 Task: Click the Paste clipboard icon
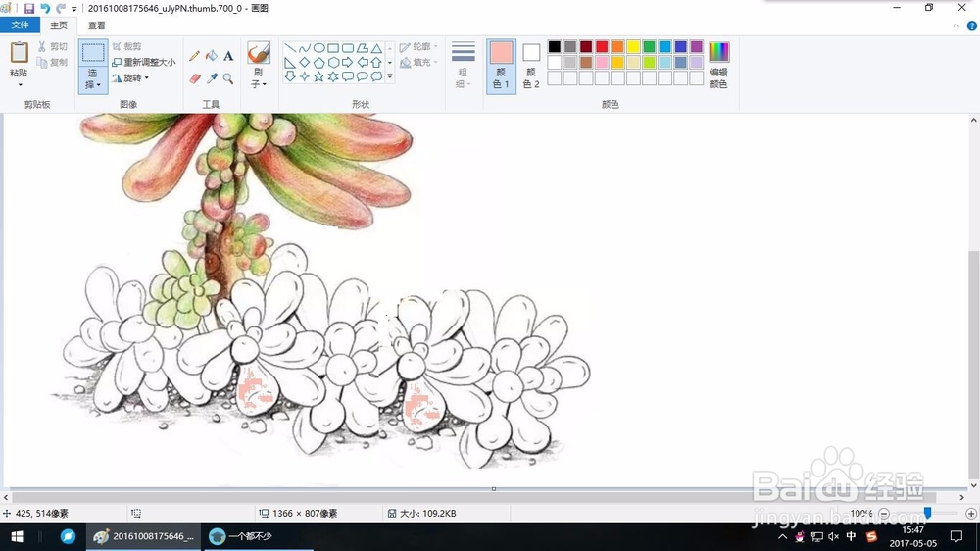click(x=20, y=53)
